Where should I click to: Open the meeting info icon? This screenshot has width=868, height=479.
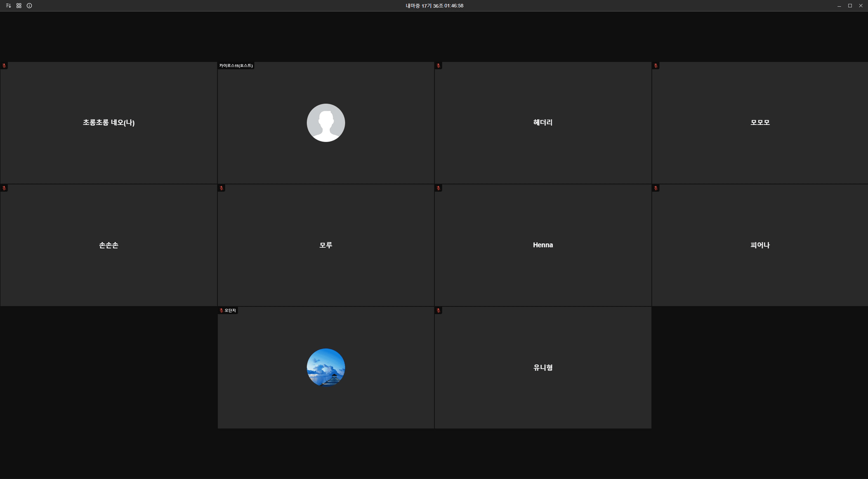coord(29,6)
